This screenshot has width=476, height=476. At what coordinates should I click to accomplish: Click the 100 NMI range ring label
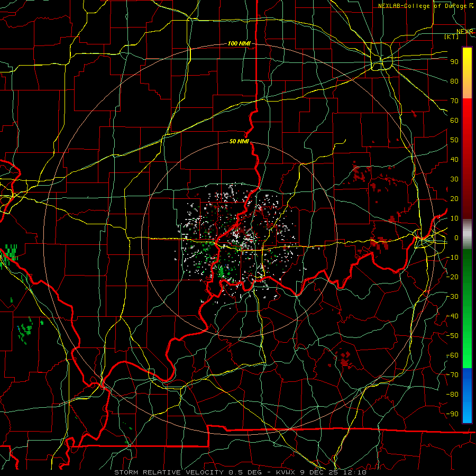pyautogui.click(x=239, y=44)
